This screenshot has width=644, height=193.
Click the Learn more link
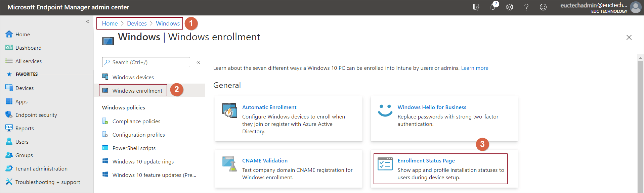[475, 68]
